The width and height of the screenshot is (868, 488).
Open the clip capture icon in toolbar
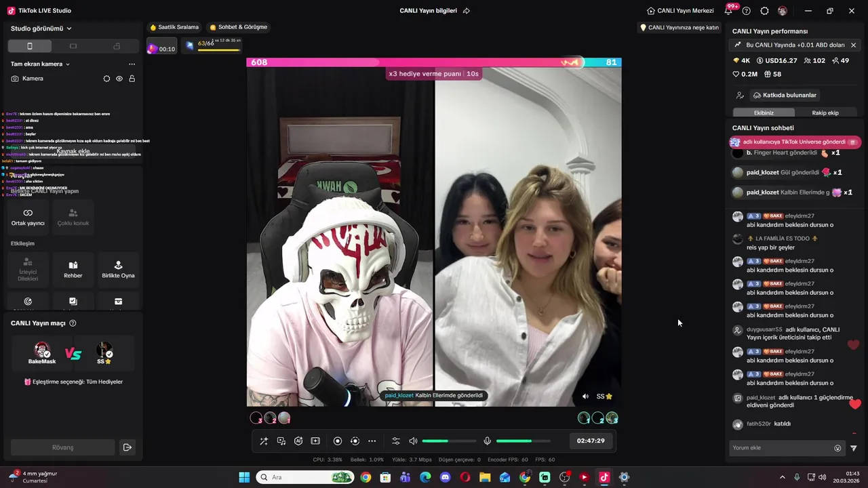[x=315, y=441]
